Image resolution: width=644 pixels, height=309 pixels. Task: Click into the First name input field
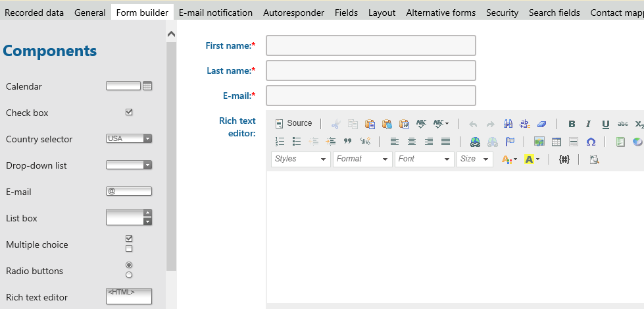[x=370, y=45]
